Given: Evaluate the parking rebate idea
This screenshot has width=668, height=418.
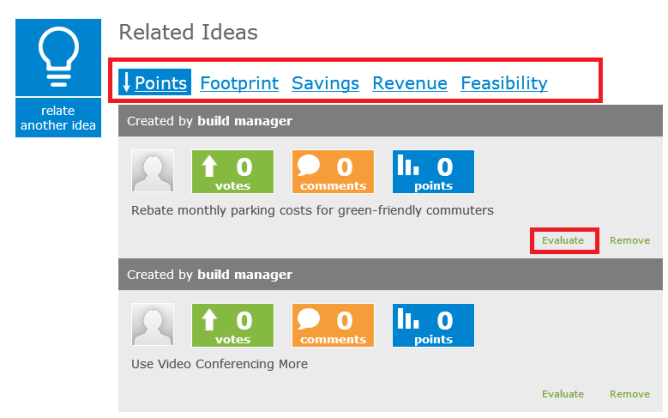Looking at the screenshot, I should [x=563, y=240].
